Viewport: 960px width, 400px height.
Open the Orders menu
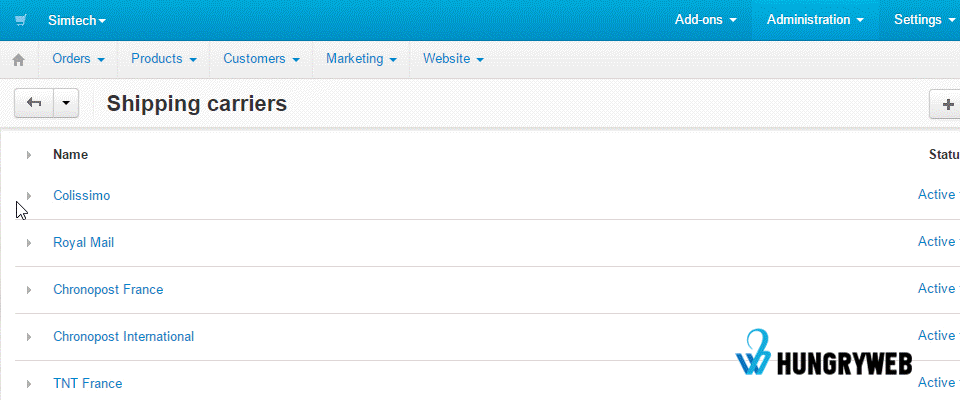[78, 59]
